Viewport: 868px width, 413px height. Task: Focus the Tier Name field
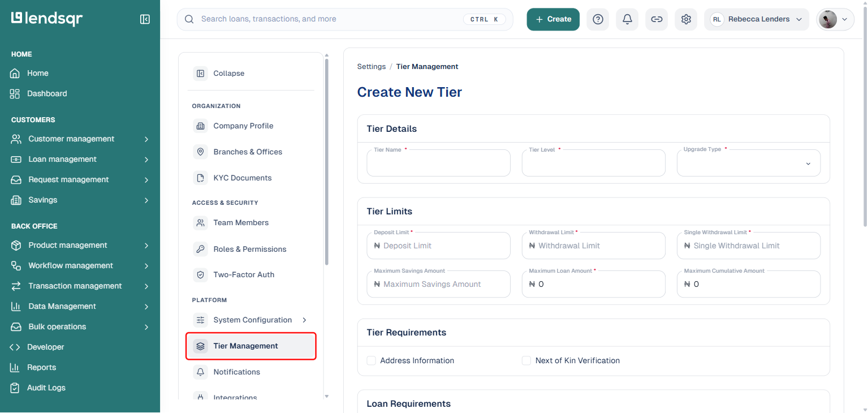(x=438, y=163)
